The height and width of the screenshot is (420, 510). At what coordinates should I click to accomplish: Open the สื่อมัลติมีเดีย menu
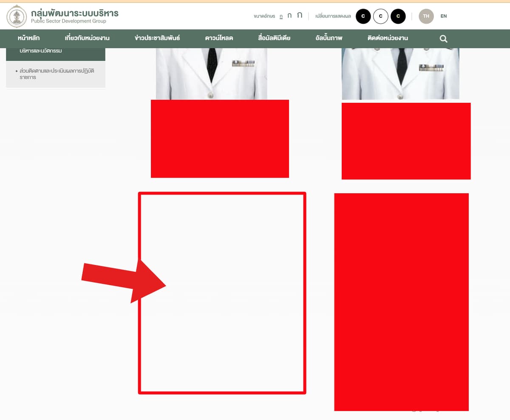tap(274, 38)
